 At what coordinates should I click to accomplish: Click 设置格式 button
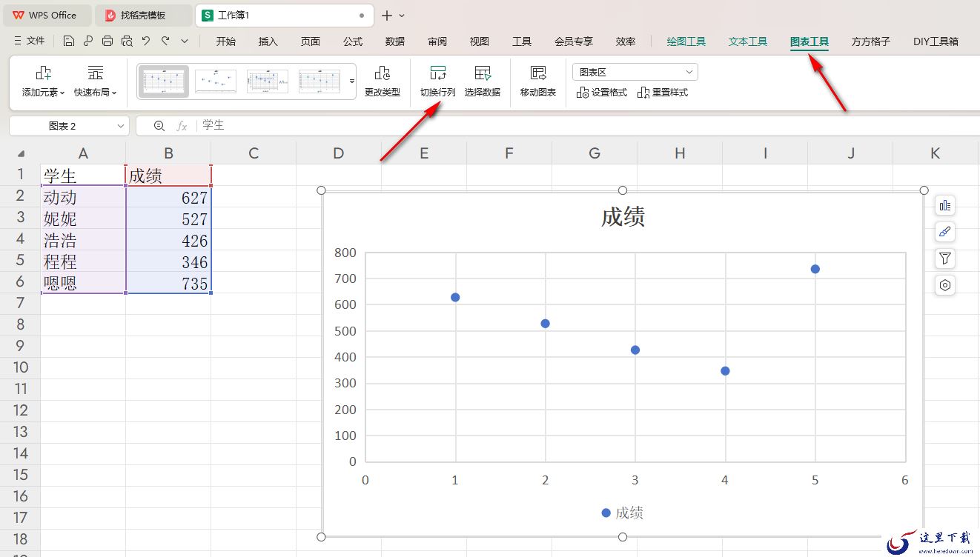[602, 93]
